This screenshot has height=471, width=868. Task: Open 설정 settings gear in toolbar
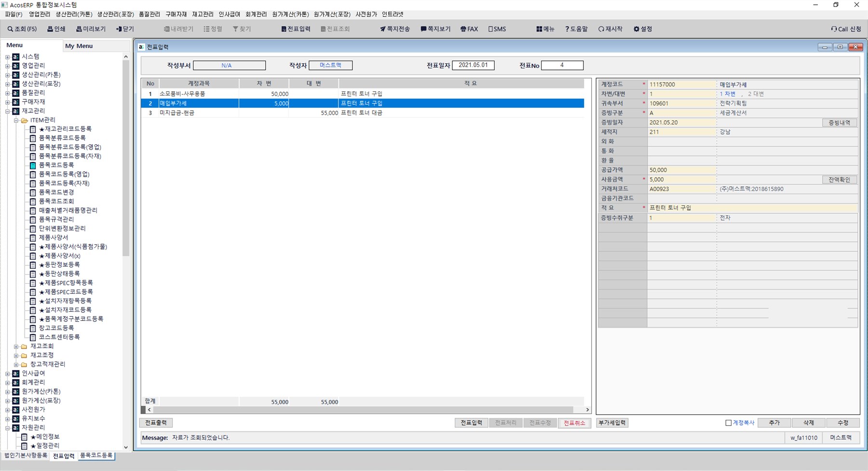(643, 29)
